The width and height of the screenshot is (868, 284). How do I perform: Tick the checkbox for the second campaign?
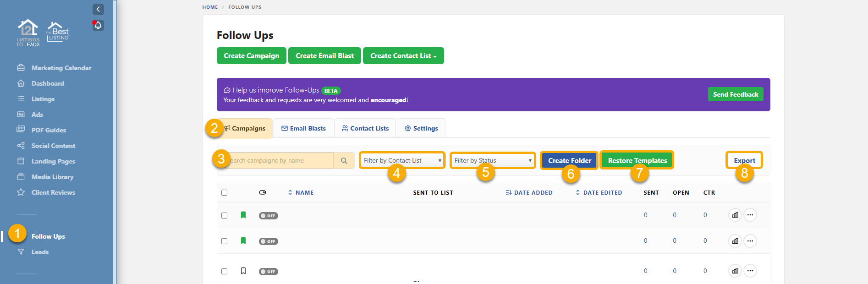coord(225,241)
